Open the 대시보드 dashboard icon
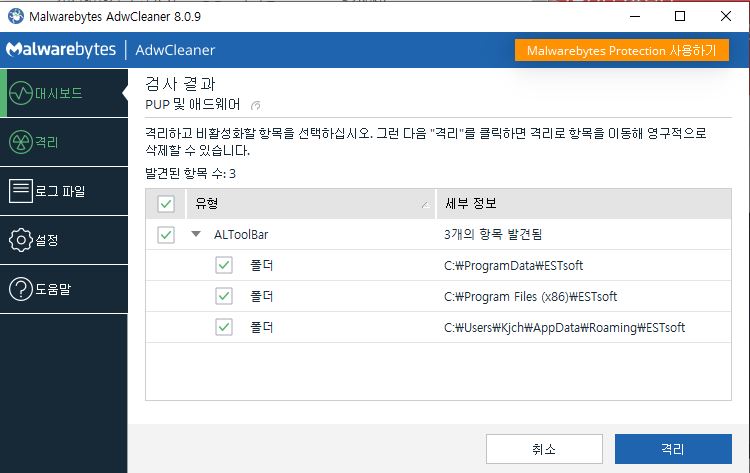Viewport: 750px width, 473px height. coord(21,93)
